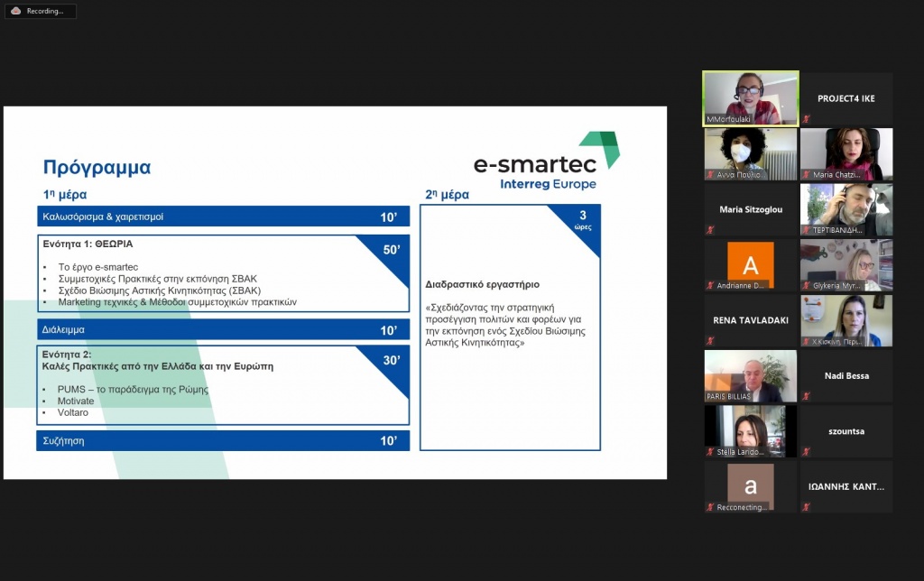Click the muted mic icon on Maria Sitzoglou tile
This screenshot has height=581, width=924.
pyautogui.click(x=710, y=230)
